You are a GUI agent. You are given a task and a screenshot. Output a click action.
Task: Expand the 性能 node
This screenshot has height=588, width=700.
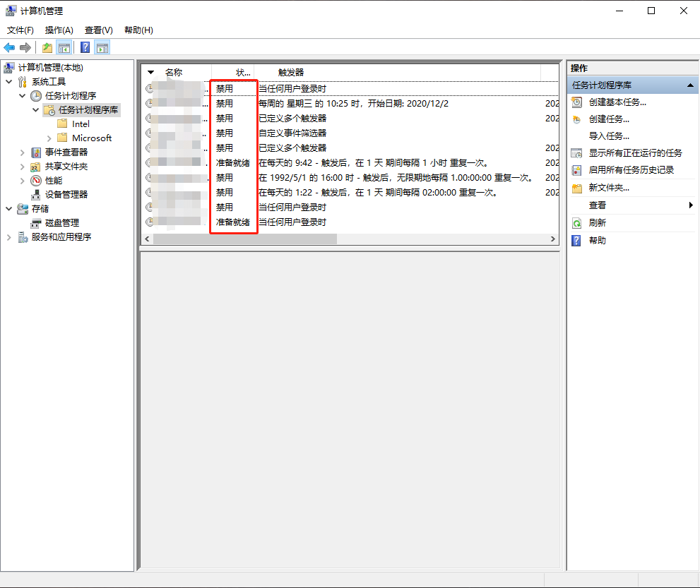(x=23, y=181)
